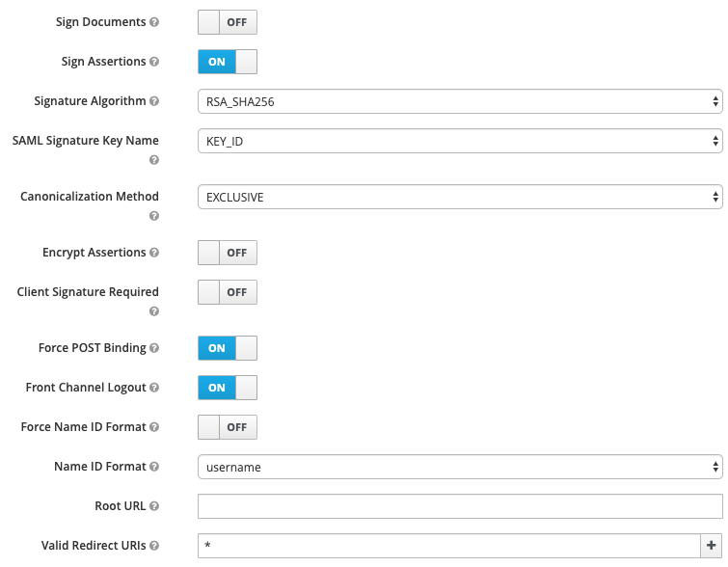This screenshot has height=567, width=728.
Task: Open the Signature Algorithm RSA_SHA256 dropdown
Action: pyautogui.click(x=460, y=101)
